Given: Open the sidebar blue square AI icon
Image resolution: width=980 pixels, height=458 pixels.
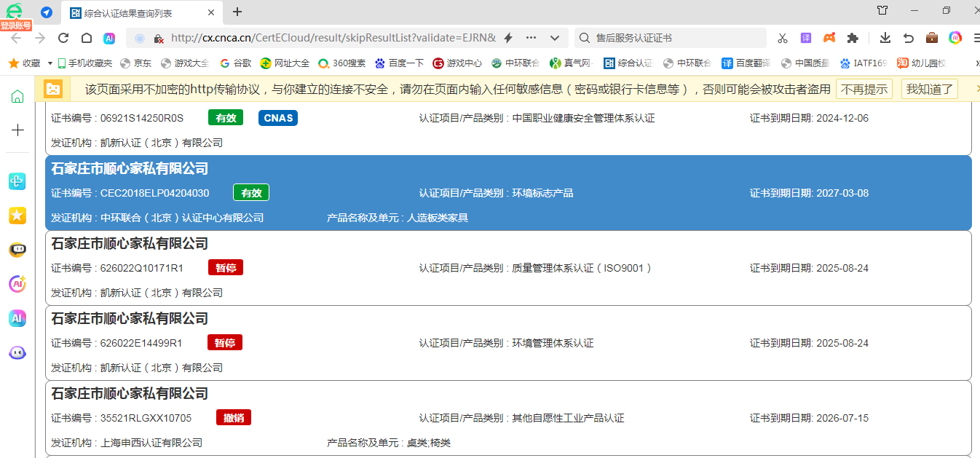Looking at the screenshot, I should point(17,318).
